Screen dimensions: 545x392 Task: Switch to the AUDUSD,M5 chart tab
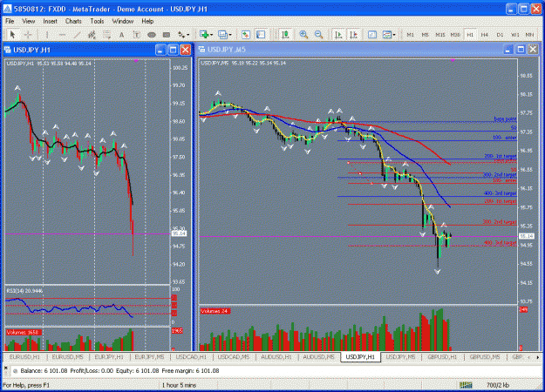(x=318, y=356)
